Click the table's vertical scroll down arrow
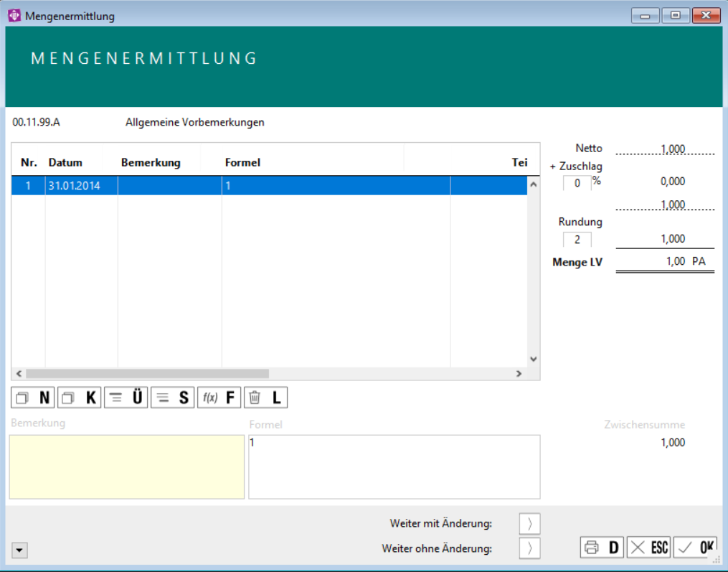 click(x=534, y=359)
